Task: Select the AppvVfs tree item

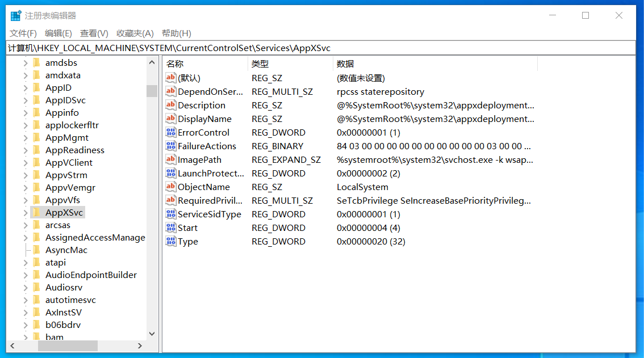Action: tap(62, 200)
